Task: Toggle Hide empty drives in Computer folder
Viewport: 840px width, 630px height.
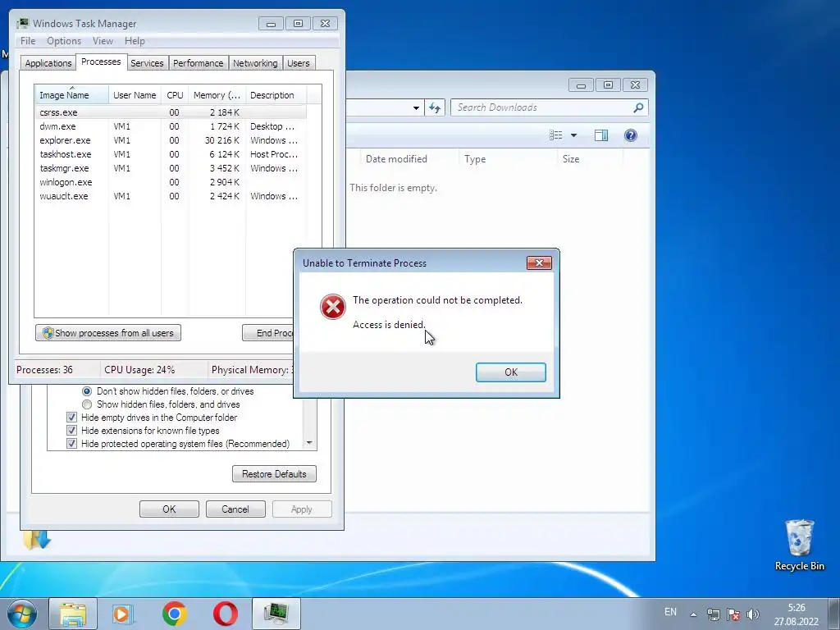Action: click(71, 418)
